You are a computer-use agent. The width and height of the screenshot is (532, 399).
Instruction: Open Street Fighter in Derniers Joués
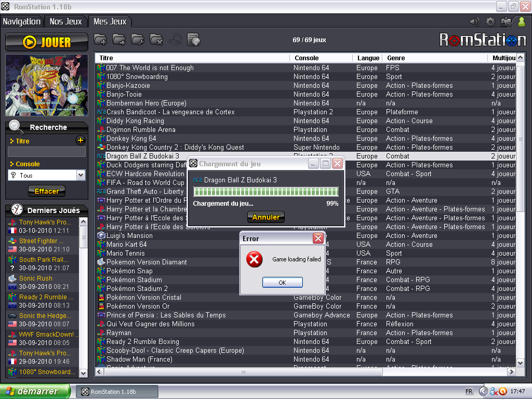(43, 245)
